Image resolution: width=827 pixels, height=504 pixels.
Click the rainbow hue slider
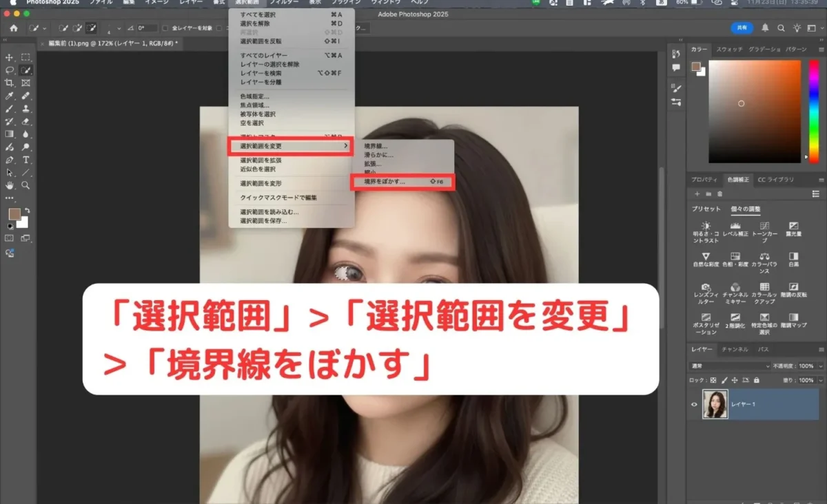(813, 111)
